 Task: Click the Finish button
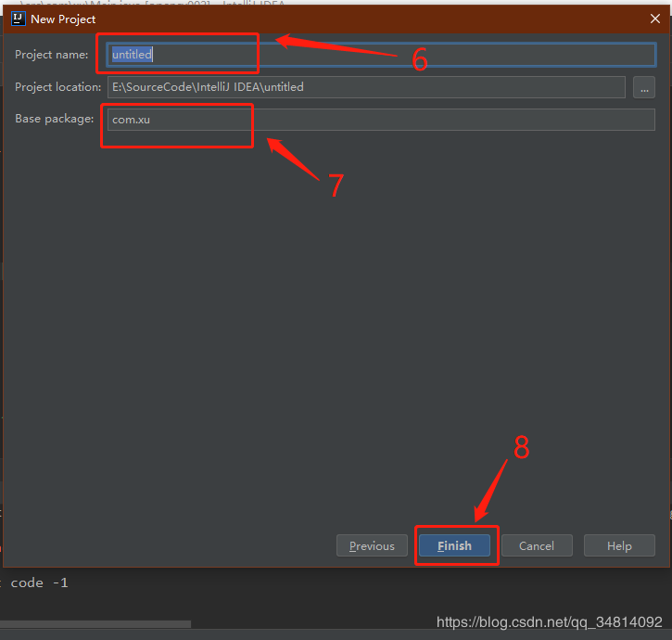tap(454, 545)
